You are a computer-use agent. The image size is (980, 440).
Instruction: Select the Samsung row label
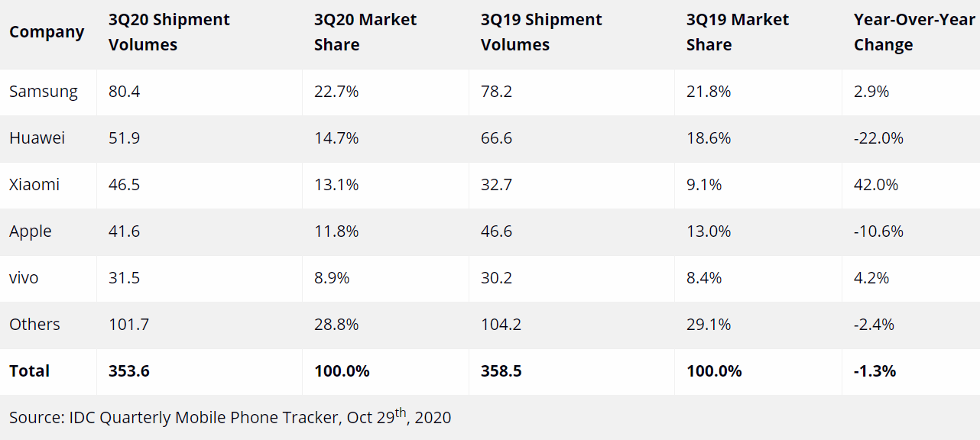coord(44,92)
